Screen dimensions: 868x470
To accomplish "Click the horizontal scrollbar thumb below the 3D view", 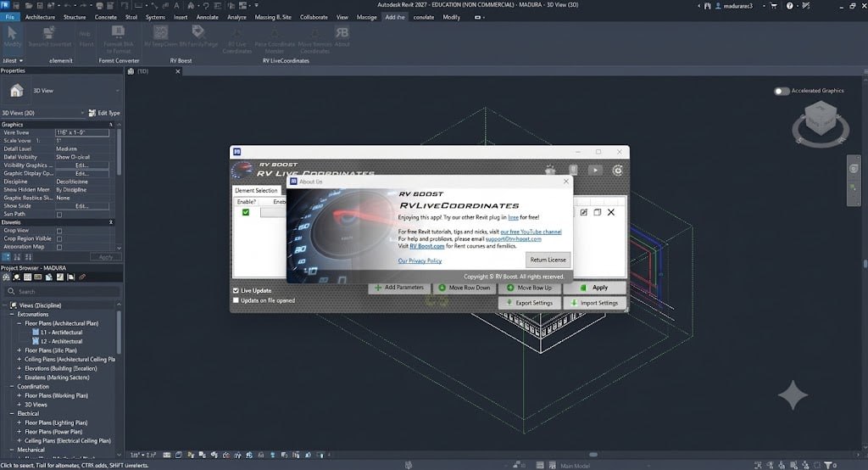I will coord(593,455).
